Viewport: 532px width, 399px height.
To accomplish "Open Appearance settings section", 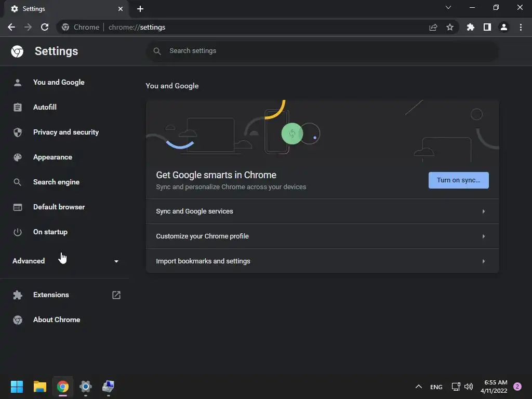I will pyautogui.click(x=64, y=157).
